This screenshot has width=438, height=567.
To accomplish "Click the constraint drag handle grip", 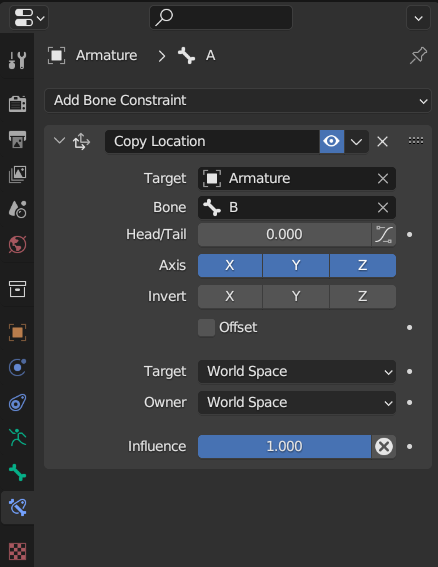I will tap(416, 141).
